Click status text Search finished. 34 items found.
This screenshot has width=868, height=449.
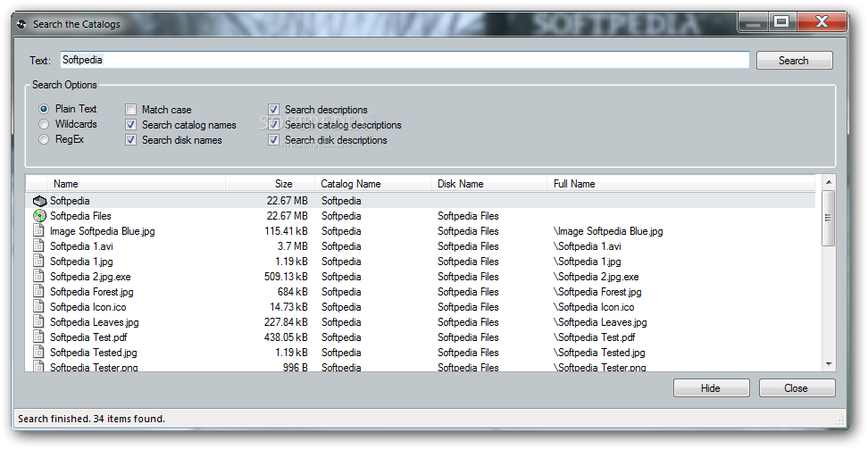coord(91,419)
